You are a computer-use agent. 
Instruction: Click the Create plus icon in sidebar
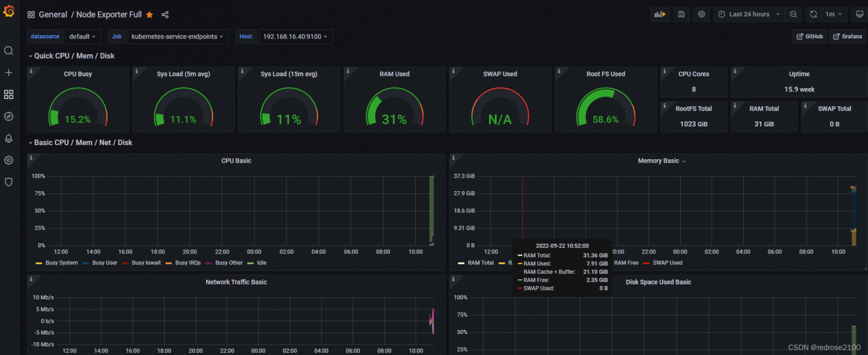click(x=9, y=72)
